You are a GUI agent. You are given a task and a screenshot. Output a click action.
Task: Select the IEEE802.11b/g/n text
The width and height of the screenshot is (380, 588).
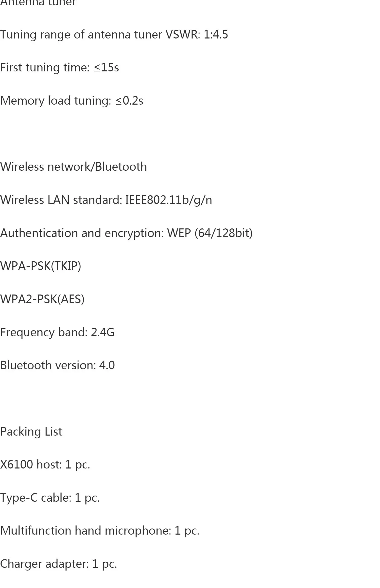[168, 200]
